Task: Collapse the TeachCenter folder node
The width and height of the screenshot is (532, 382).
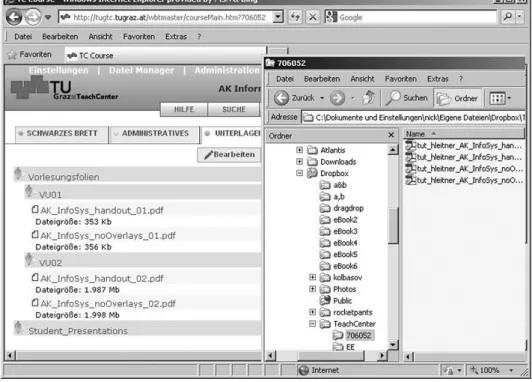Action: click(x=312, y=324)
